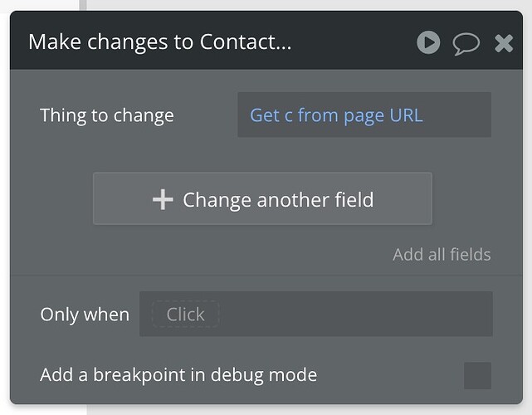This screenshot has width=532, height=415.
Task: Click the Only when label
Action: pyautogui.click(x=85, y=315)
